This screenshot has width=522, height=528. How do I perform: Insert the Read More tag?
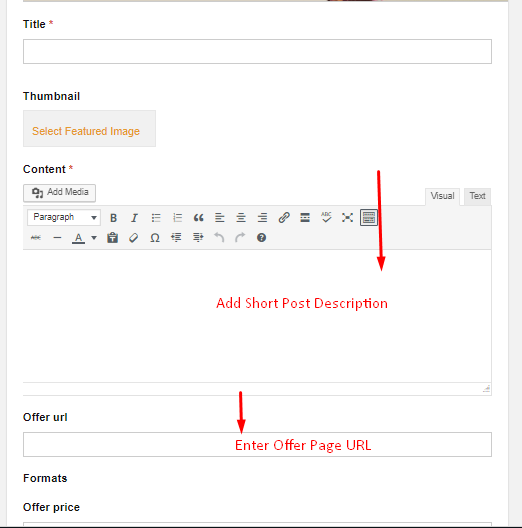[x=305, y=218]
